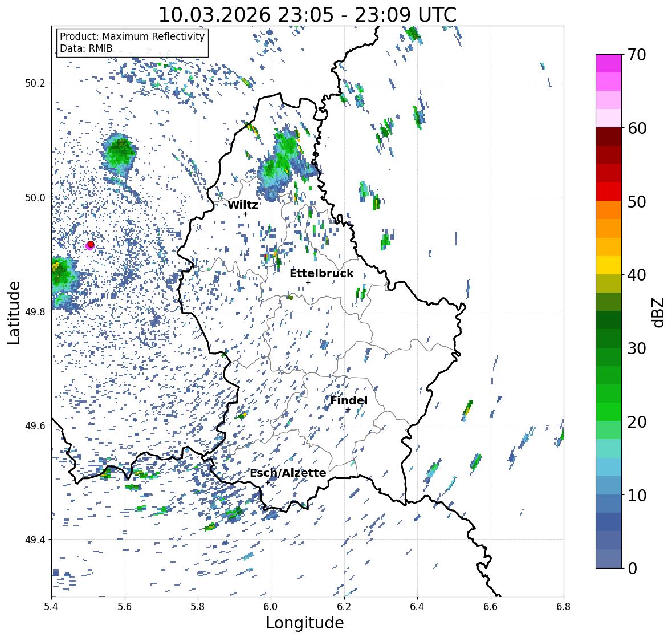The height and width of the screenshot is (637, 672).
Task: Click the 40 tick on the colorbar
Action: pos(637,275)
